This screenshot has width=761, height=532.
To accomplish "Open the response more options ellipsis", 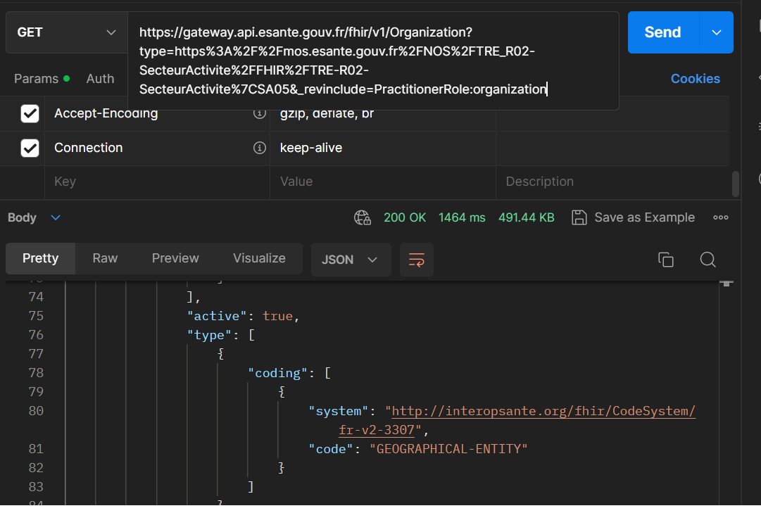I will [720, 218].
